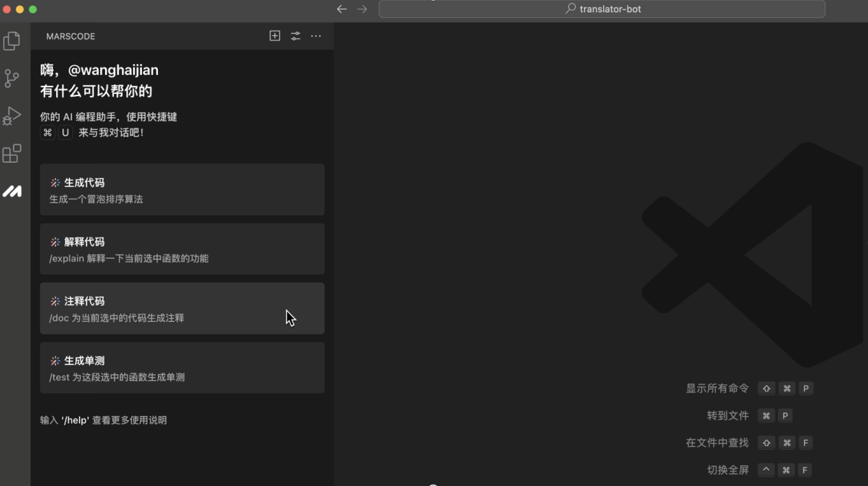Screen dimensions: 868x486
Task: Choose the 注释代码 suggestion card
Action: pos(182,308)
